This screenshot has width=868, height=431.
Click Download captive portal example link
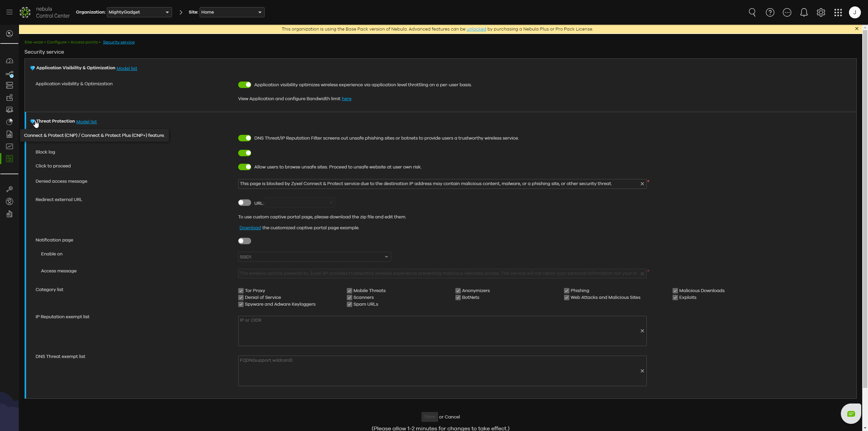(250, 228)
